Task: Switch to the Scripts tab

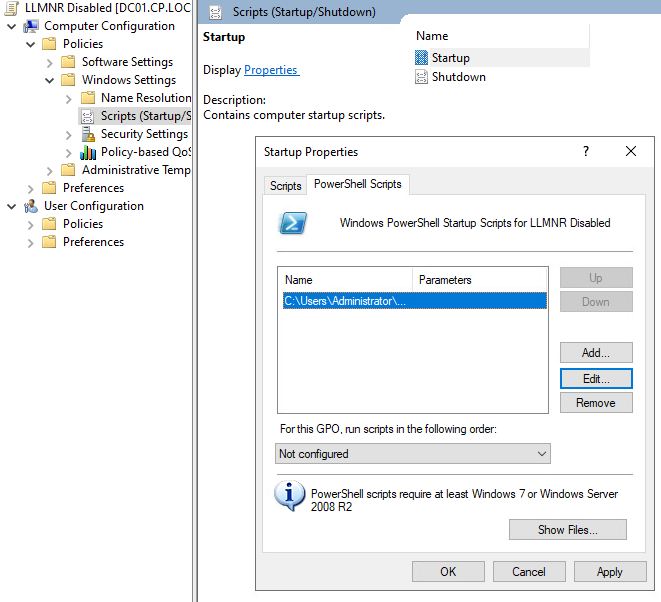Action: click(x=285, y=185)
